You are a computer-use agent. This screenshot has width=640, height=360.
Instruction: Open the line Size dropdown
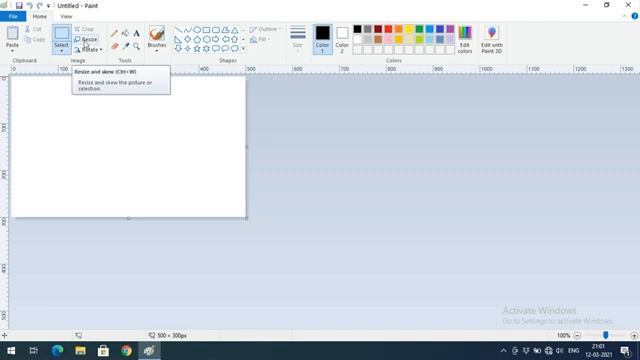tap(298, 39)
